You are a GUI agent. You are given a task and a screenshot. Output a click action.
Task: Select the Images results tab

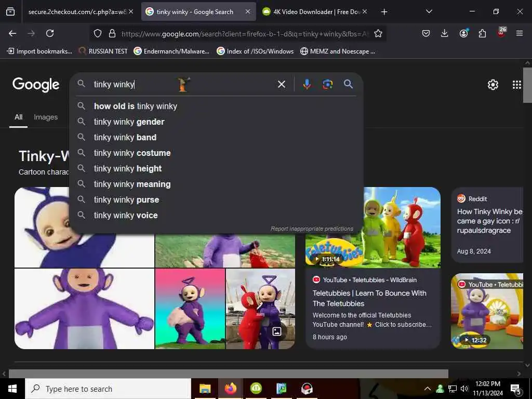[46, 117]
